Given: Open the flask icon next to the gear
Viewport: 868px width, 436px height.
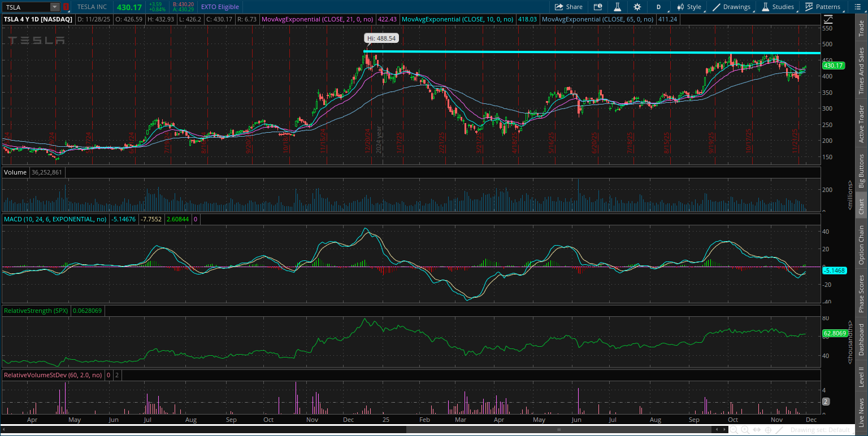Looking at the screenshot, I should pos(618,7).
